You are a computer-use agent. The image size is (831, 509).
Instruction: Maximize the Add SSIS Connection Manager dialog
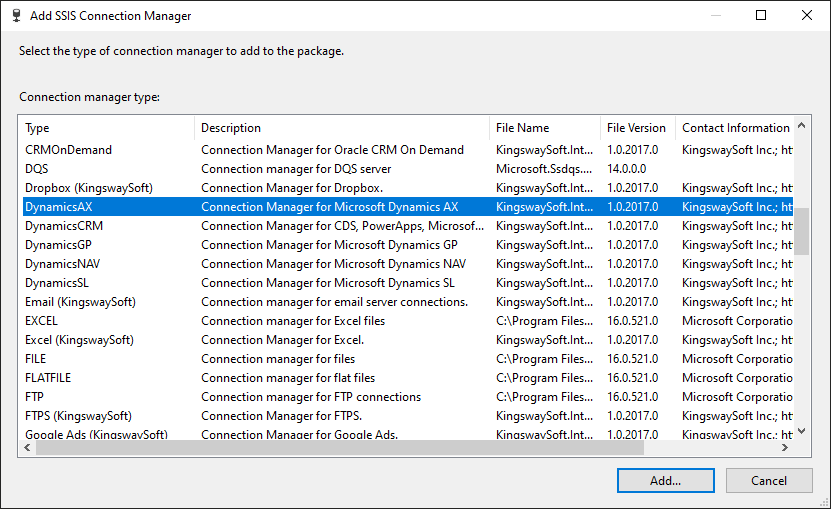coord(761,15)
